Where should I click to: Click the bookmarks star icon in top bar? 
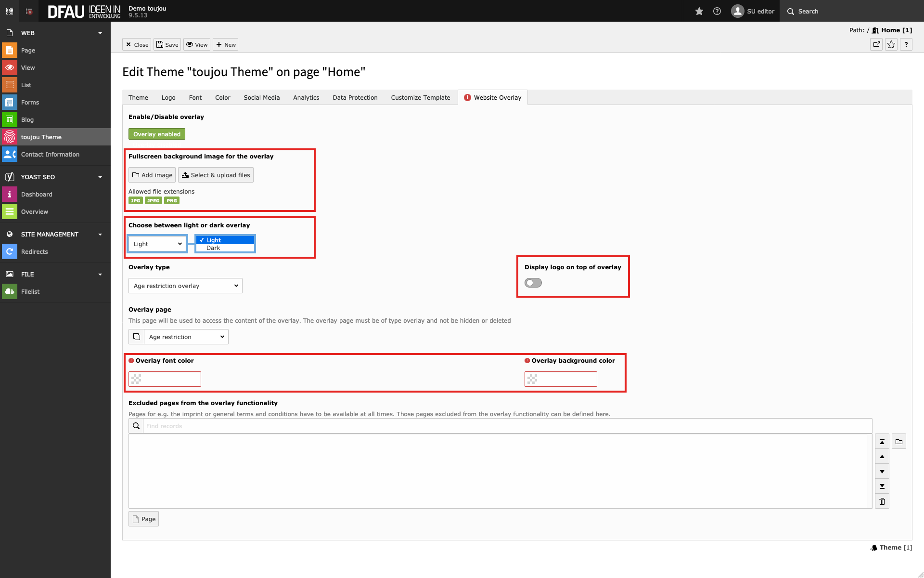pyautogui.click(x=699, y=11)
